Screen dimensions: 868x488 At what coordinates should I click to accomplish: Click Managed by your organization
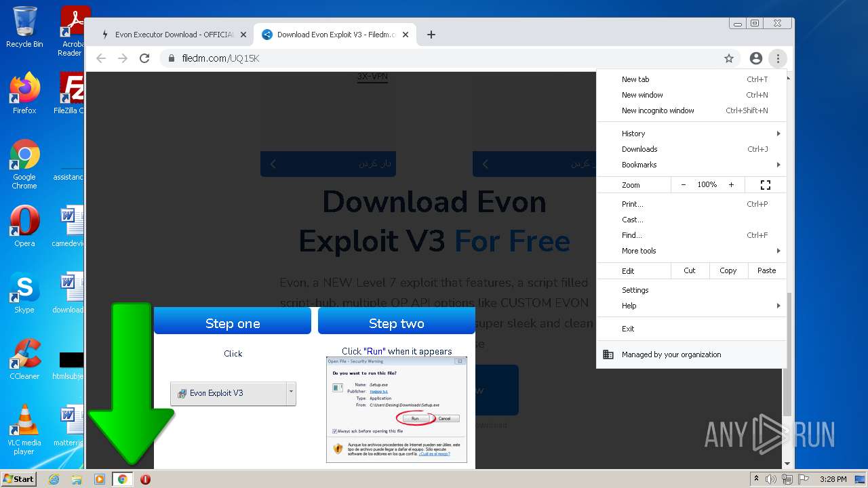pos(691,354)
